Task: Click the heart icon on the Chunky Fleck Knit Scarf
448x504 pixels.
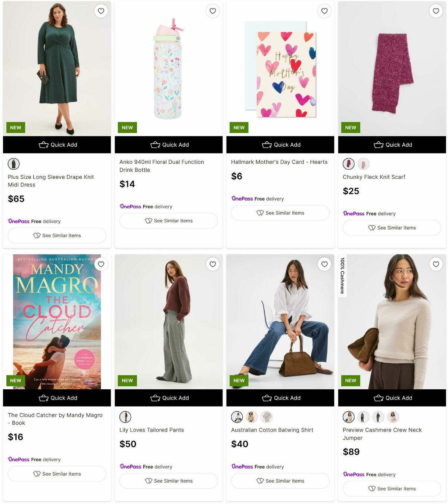Action: [436, 11]
